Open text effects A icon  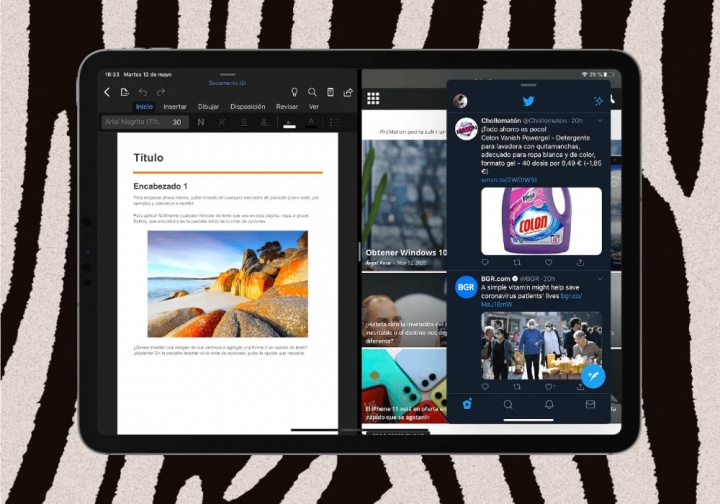pos(265,122)
